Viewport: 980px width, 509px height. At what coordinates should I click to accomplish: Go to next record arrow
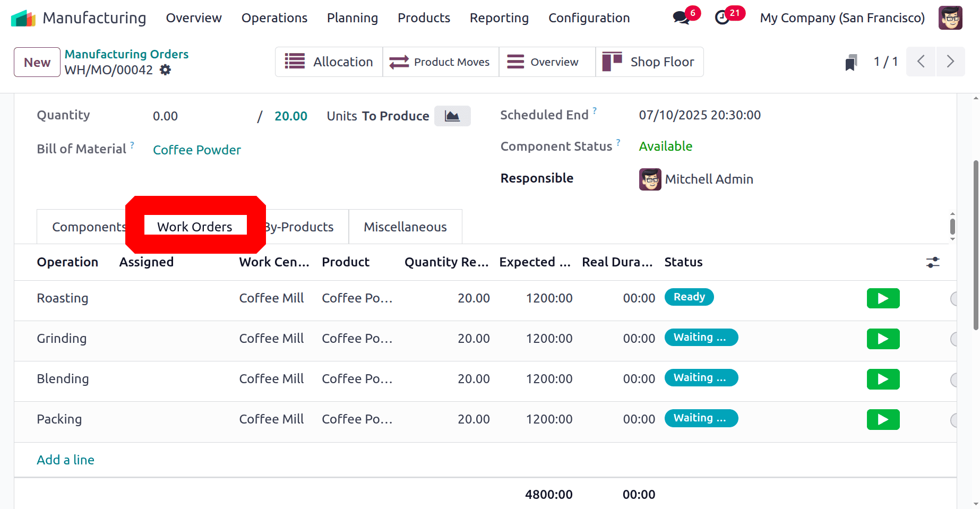tap(950, 62)
